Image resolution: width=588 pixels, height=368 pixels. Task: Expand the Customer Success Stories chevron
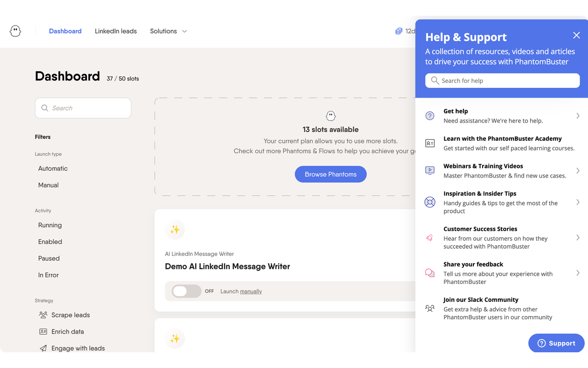coord(578,237)
